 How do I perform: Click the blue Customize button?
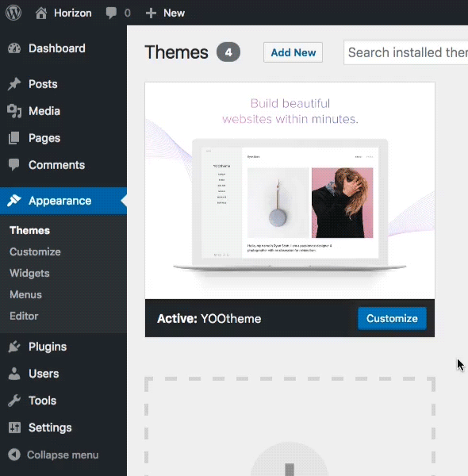[392, 318]
